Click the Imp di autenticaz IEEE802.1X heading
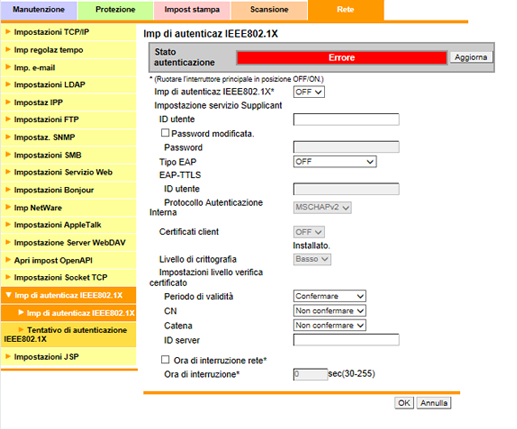Screen dimensions: 517x429 210,34
